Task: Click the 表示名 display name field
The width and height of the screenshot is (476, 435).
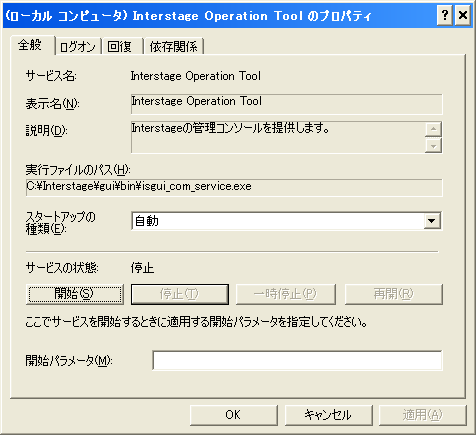Action: (x=287, y=104)
